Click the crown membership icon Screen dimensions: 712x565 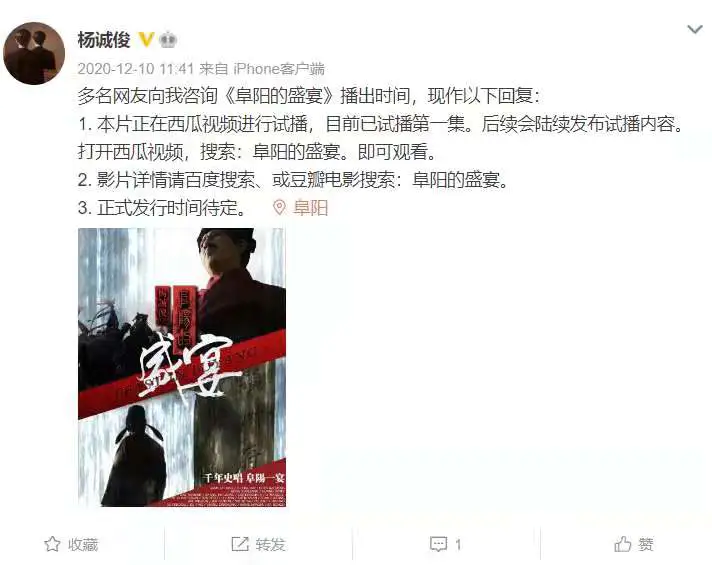168,40
